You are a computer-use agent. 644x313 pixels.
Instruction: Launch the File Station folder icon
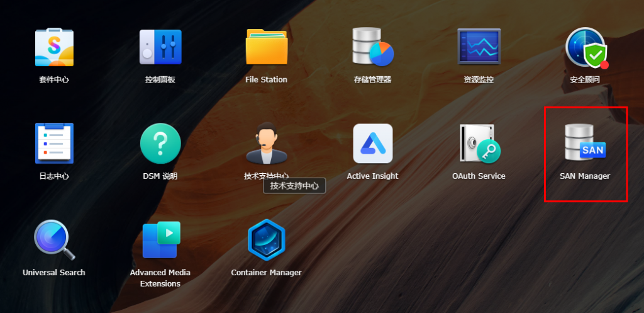click(x=266, y=47)
